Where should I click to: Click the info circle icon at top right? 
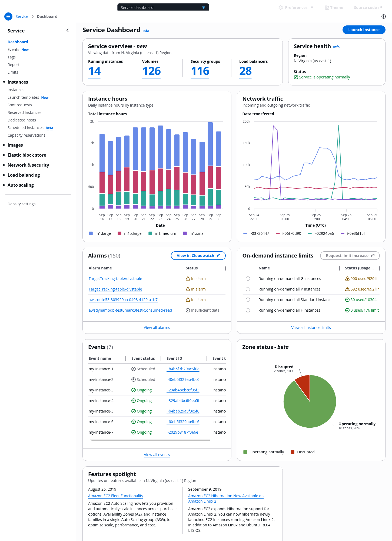383,17
